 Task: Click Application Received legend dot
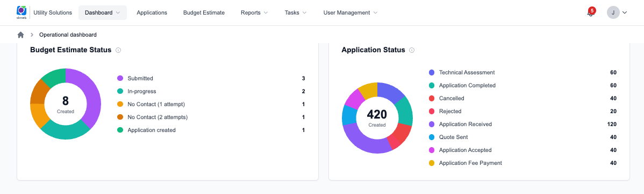[x=432, y=124]
